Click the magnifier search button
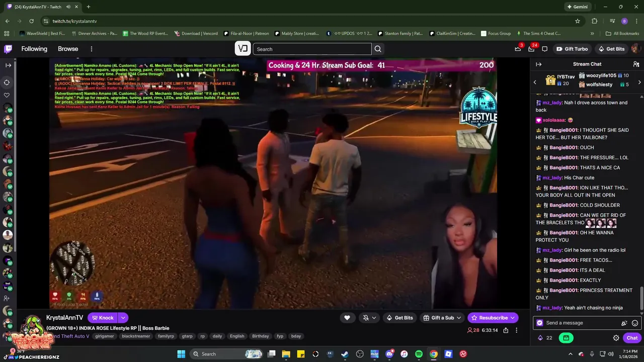The image size is (644, 362). click(378, 49)
